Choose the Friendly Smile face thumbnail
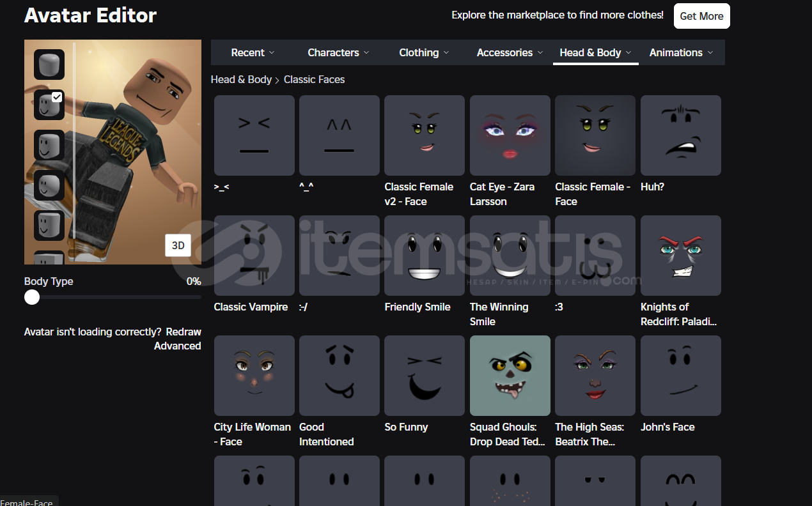 click(425, 256)
